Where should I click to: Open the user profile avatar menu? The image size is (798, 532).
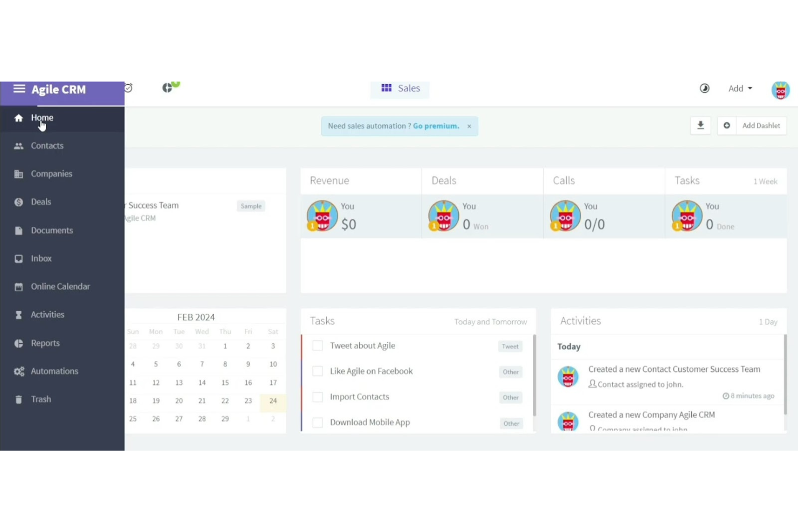(x=780, y=90)
